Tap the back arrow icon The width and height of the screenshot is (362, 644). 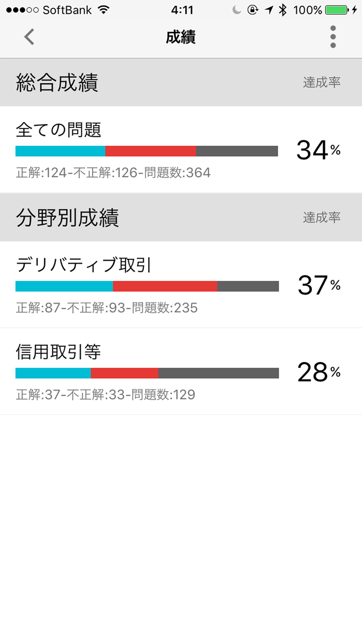[x=29, y=37]
